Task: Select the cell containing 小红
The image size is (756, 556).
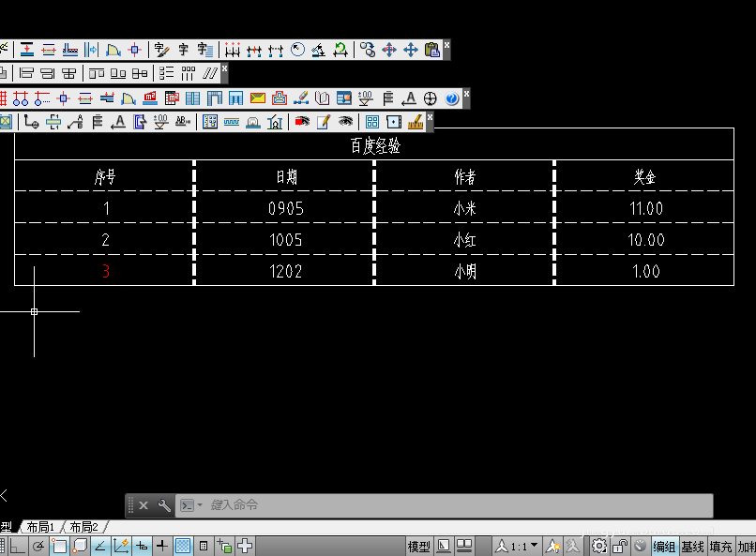Action: (x=464, y=239)
